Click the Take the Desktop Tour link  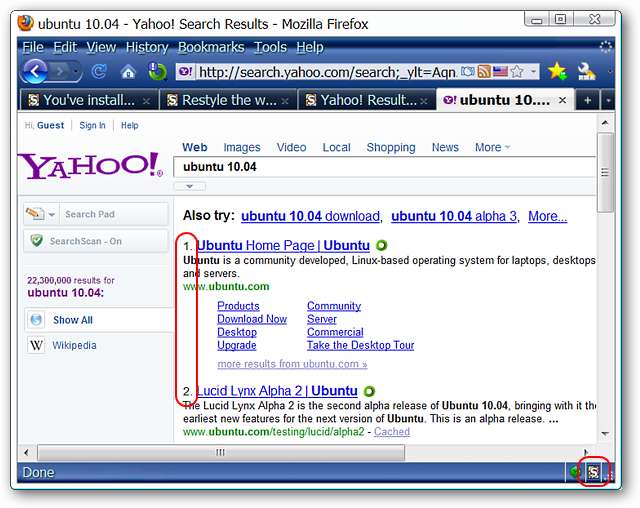coord(360,345)
